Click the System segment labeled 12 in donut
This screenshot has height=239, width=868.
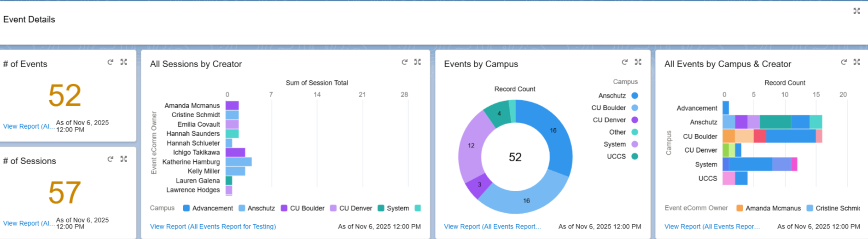[471, 146]
